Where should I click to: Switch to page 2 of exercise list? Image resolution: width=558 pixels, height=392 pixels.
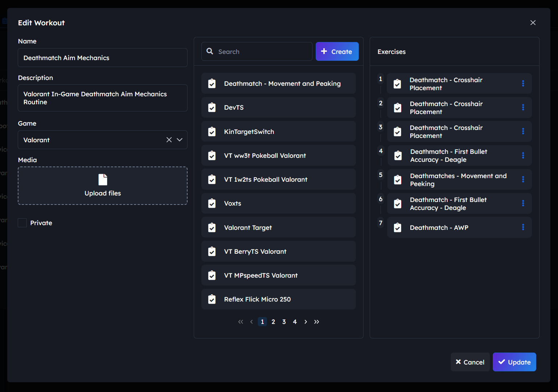point(273,322)
